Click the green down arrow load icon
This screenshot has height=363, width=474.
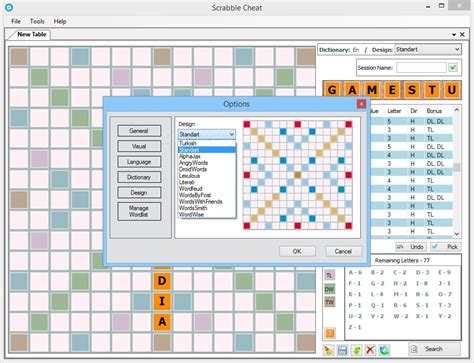pyautogui.click(x=356, y=350)
